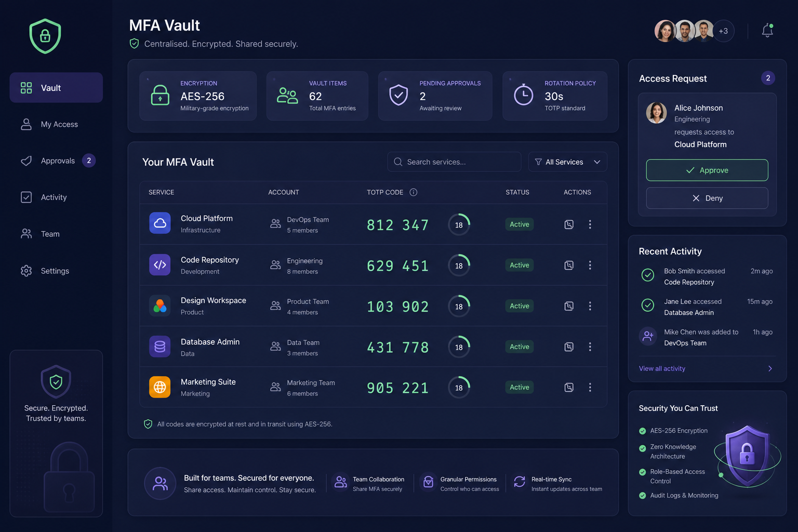Click the Marketing Suite countdown timer ring
The image size is (798, 532).
coord(459,388)
